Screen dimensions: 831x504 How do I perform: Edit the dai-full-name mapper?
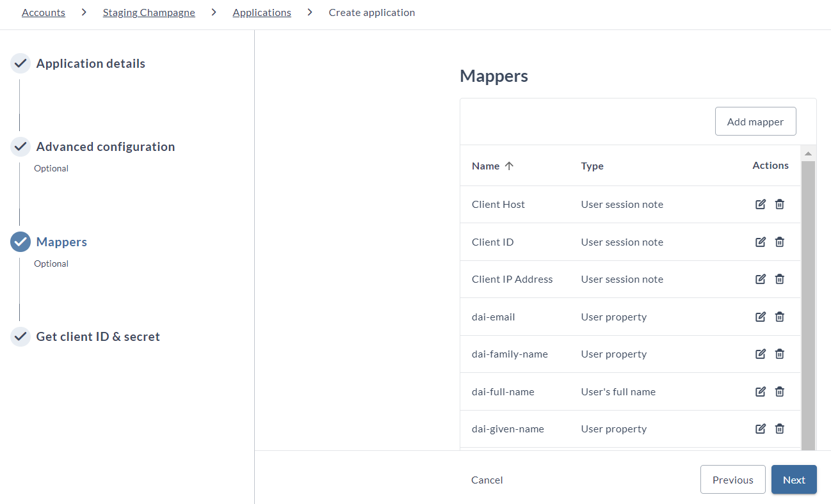(x=761, y=391)
